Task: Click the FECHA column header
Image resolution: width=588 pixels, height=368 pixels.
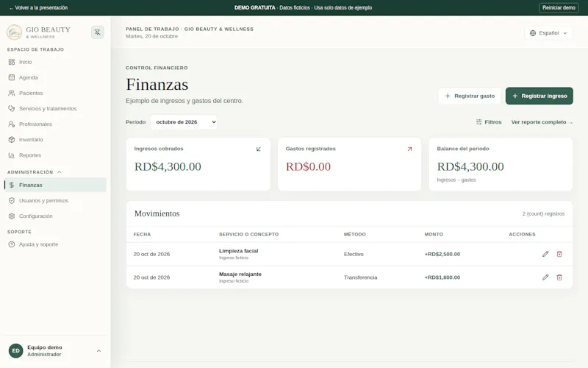Action: [142, 234]
